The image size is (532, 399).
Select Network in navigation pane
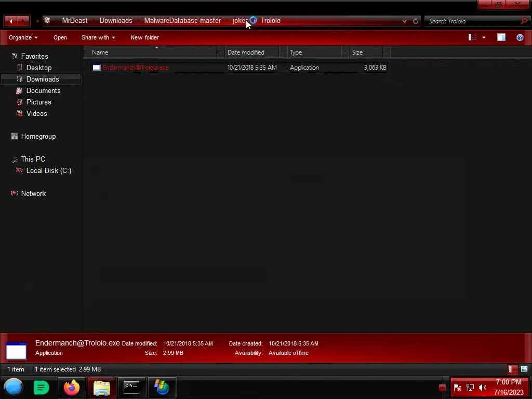[33, 193]
